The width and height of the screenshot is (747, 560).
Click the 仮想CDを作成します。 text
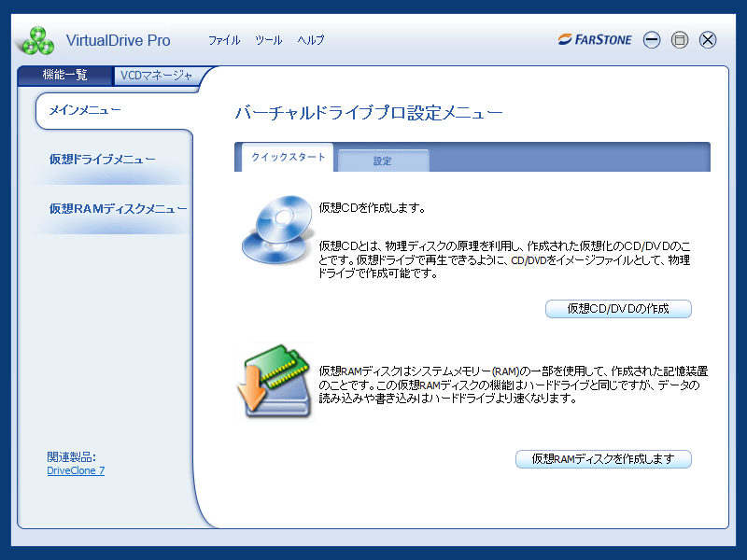(x=372, y=207)
